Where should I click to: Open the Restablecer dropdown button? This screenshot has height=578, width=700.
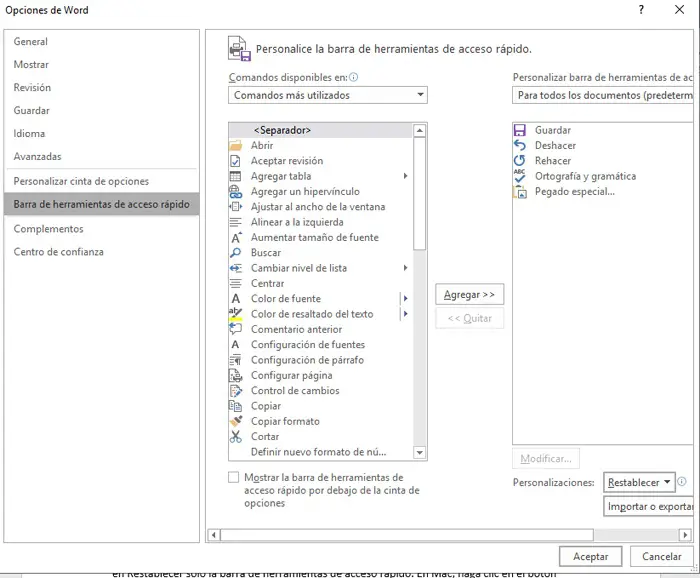tap(639, 482)
